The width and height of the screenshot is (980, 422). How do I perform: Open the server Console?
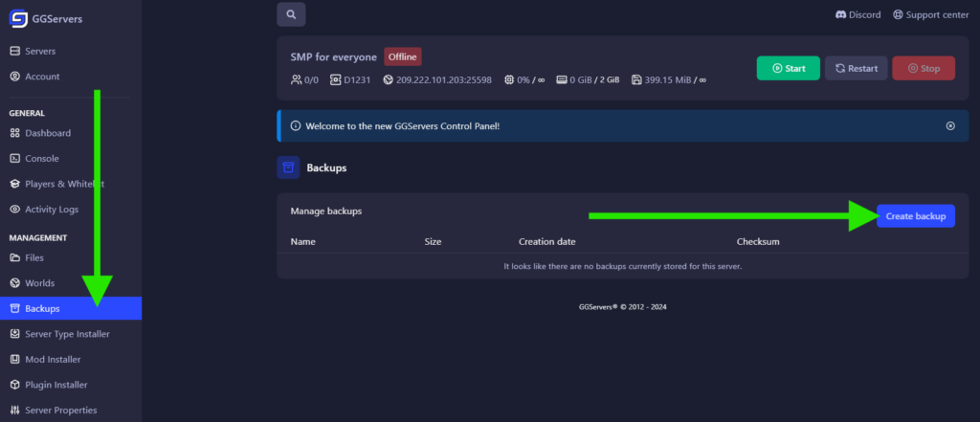pos(42,159)
